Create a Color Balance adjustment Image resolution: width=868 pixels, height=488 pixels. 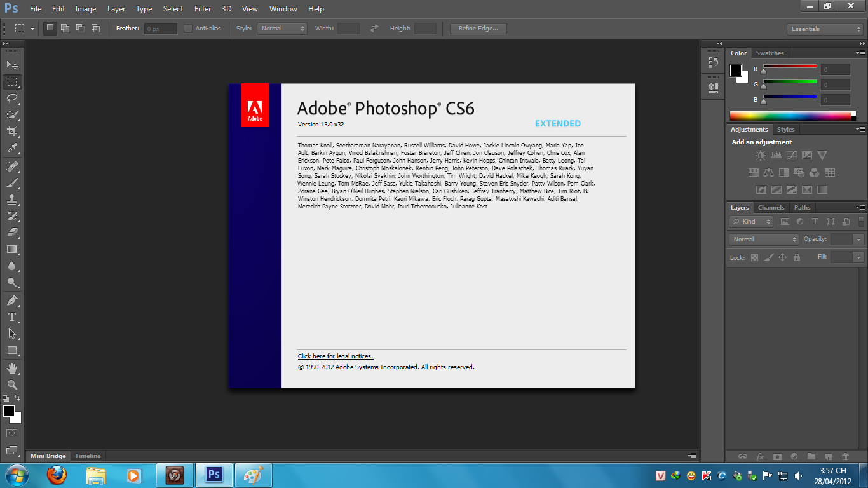(768, 172)
